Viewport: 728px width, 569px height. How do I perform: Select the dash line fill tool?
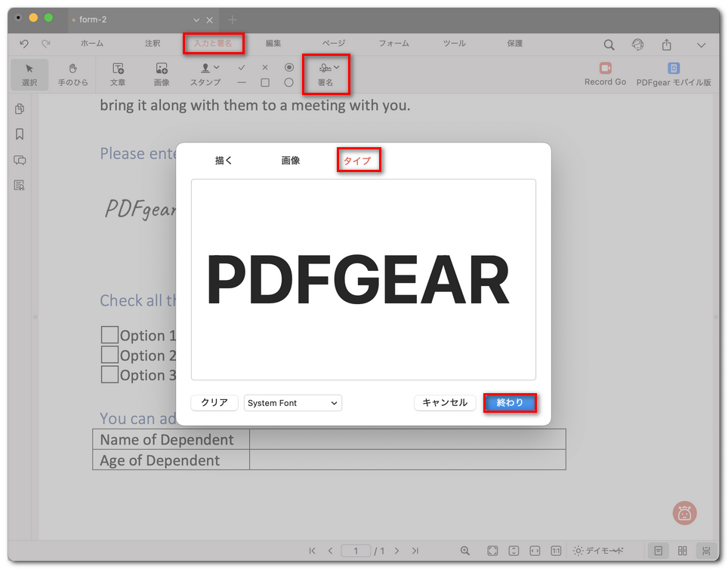coord(242,82)
